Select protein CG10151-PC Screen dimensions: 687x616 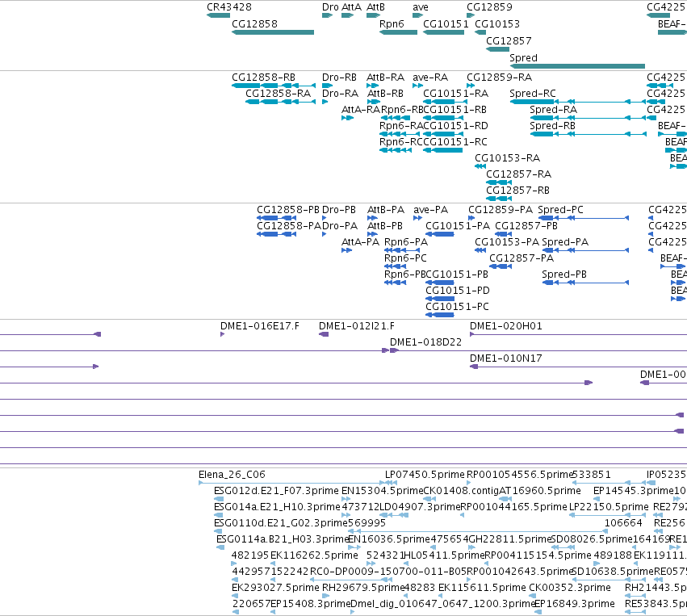click(x=440, y=315)
